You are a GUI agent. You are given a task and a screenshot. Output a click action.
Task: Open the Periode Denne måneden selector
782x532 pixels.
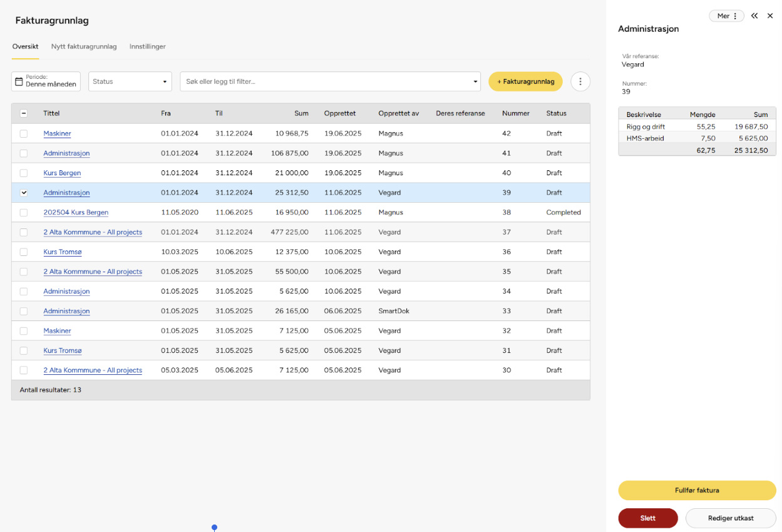[46, 81]
